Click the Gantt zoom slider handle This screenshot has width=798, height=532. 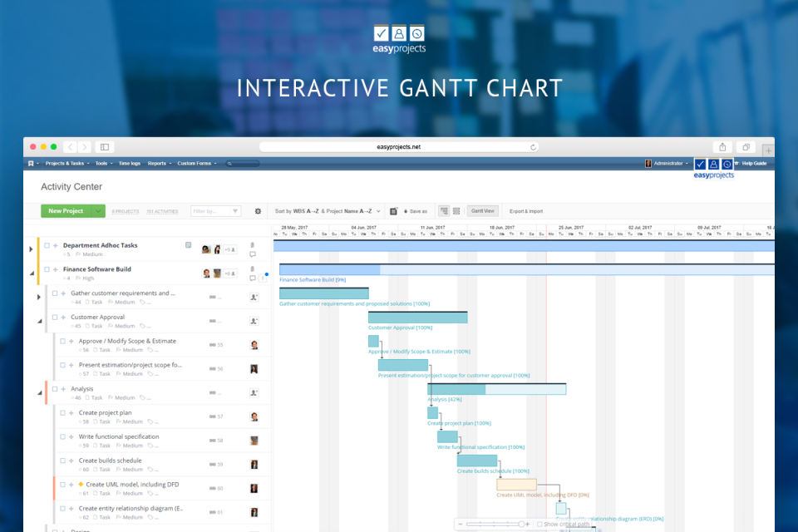pos(521,524)
